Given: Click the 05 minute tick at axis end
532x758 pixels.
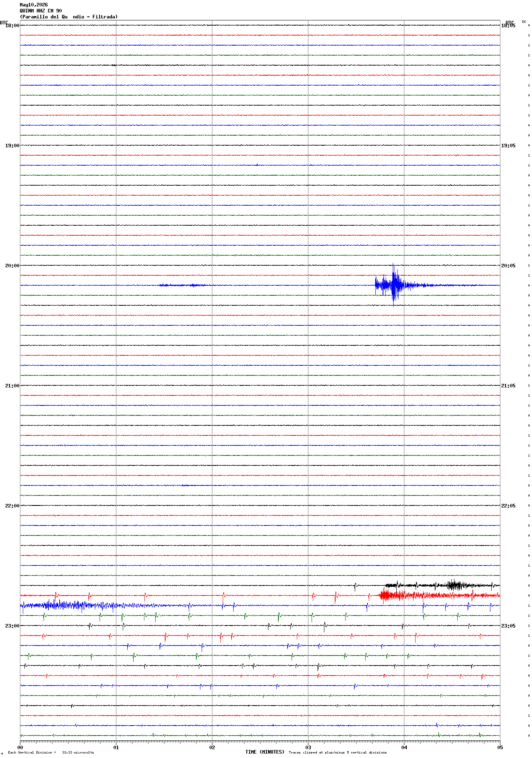Looking at the screenshot, I should 500,747.
